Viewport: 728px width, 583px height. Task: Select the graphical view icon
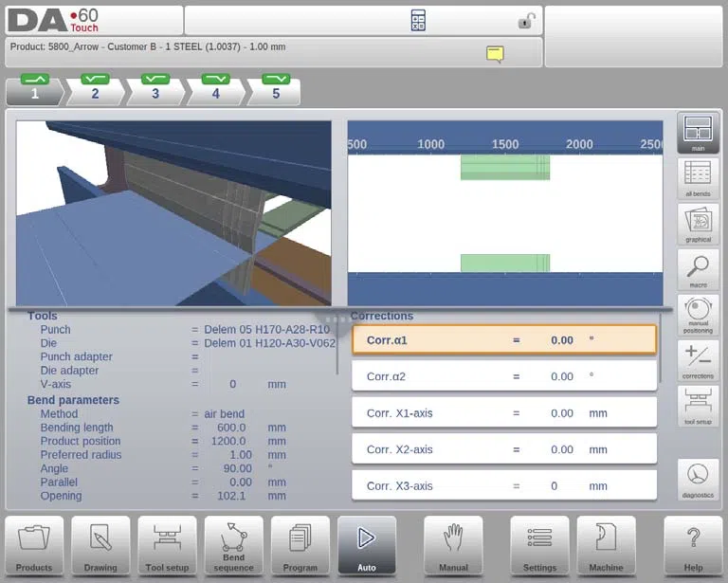click(698, 224)
